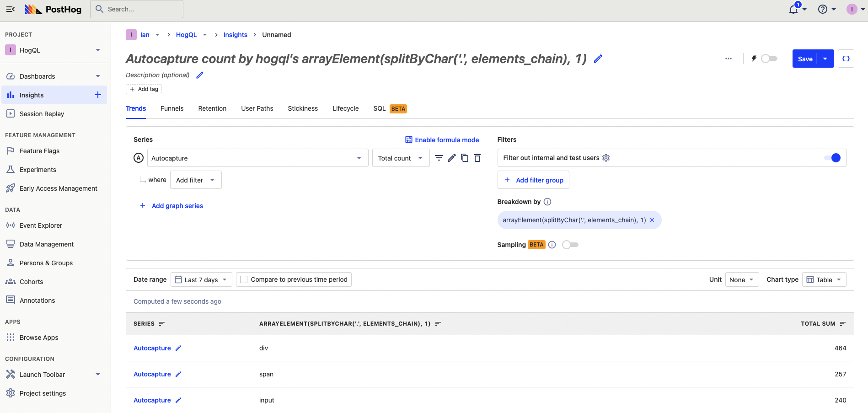Check Compare to previous time period

[x=244, y=279]
